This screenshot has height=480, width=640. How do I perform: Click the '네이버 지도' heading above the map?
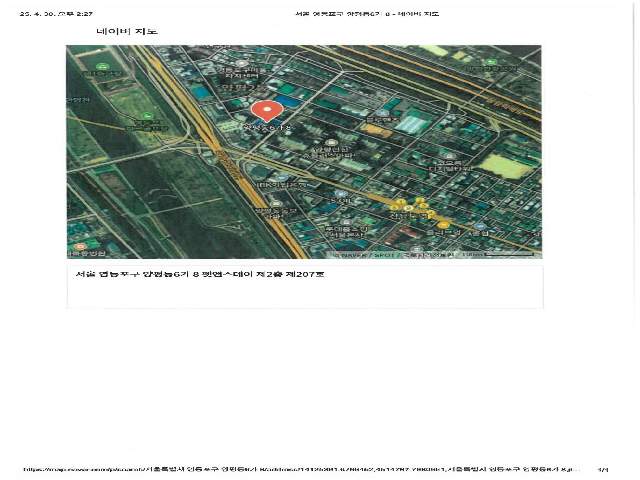[x=126, y=32]
